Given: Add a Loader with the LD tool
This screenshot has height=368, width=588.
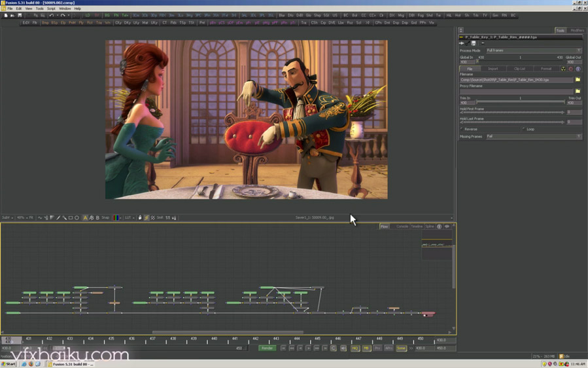Looking at the screenshot, I should point(88,16).
